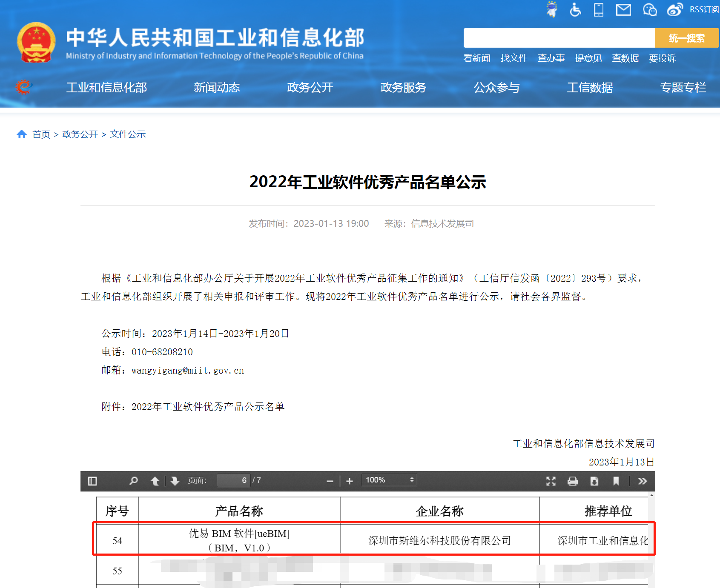Go to next PDF page
The image size is (720, 588).
click(175, 481)
